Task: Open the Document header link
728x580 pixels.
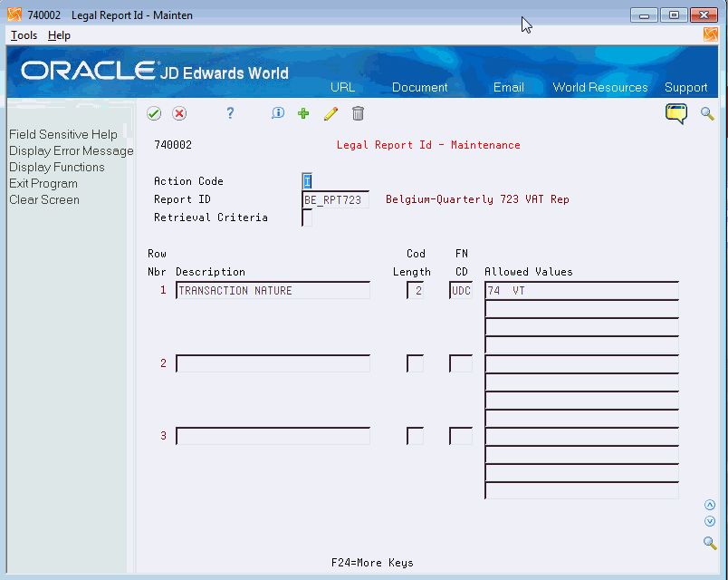Action: pyautogui.click(x=420, y=87)
